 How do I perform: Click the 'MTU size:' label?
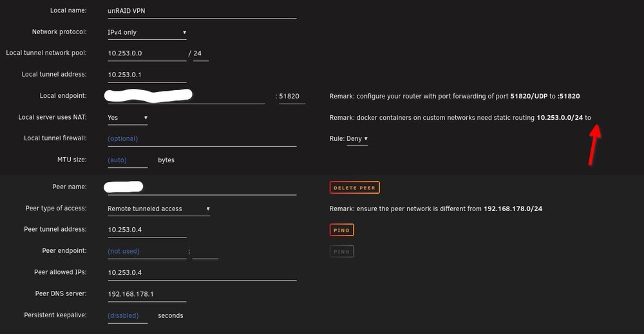(x=72, y=159)
